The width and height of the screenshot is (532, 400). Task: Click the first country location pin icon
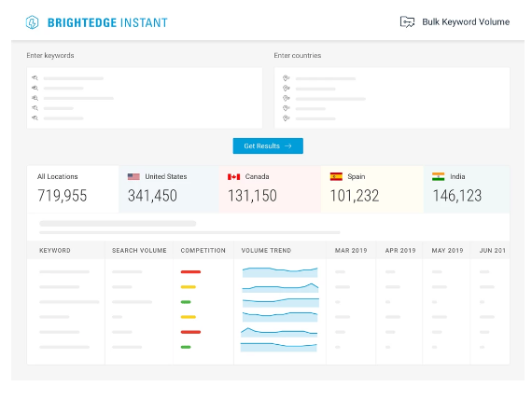coord(286,78)
